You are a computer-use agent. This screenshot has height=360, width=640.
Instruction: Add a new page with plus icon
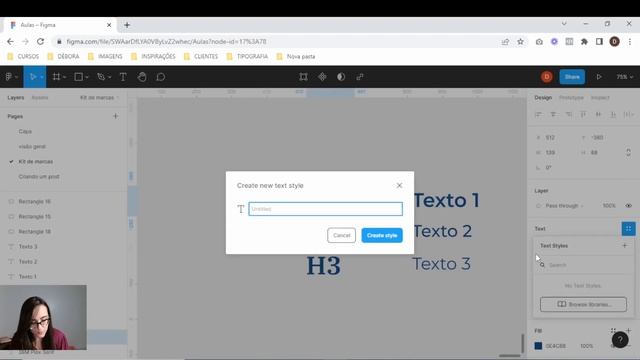pos(116,116)
